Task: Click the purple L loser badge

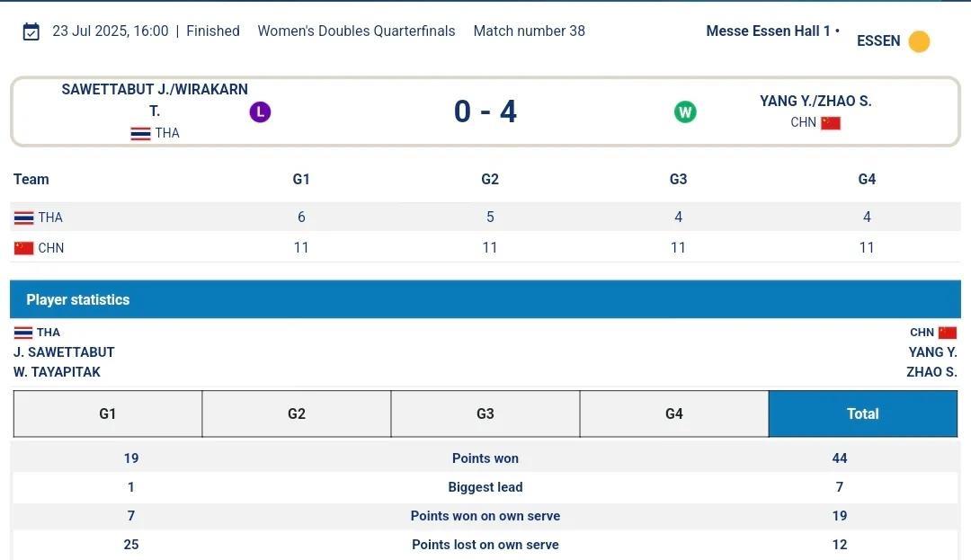Action: (260, 112)
